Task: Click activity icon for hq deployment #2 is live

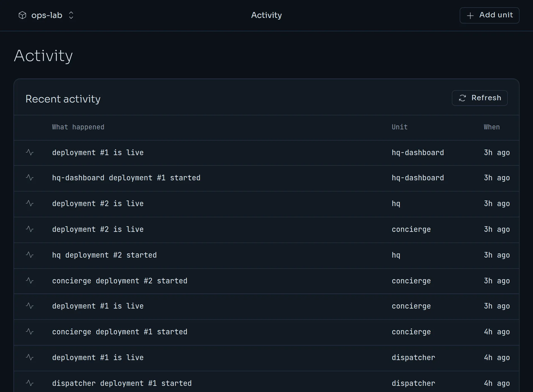Action: click(30, 203)
